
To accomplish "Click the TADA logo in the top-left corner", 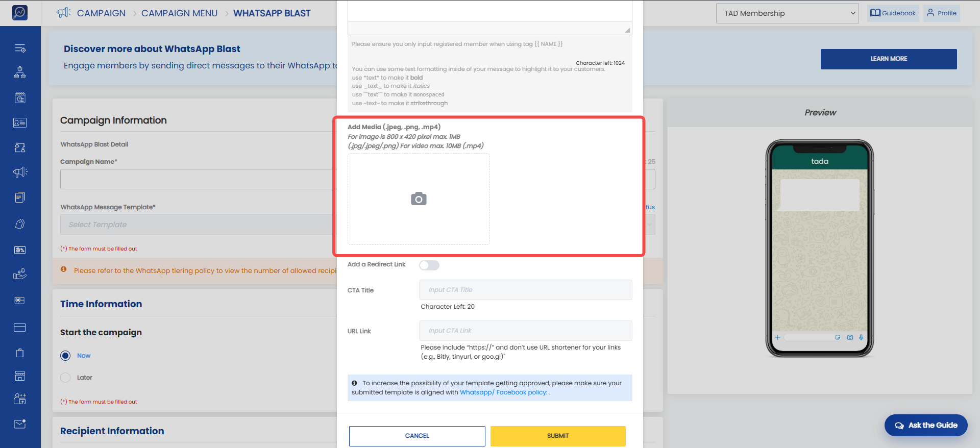I will click(20, 12).
